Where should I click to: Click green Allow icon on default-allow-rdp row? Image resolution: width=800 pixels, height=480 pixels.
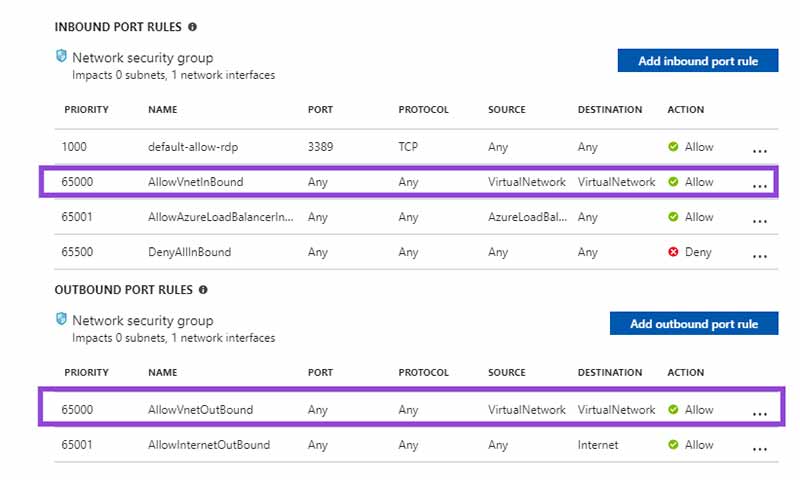tap(673, 147)
